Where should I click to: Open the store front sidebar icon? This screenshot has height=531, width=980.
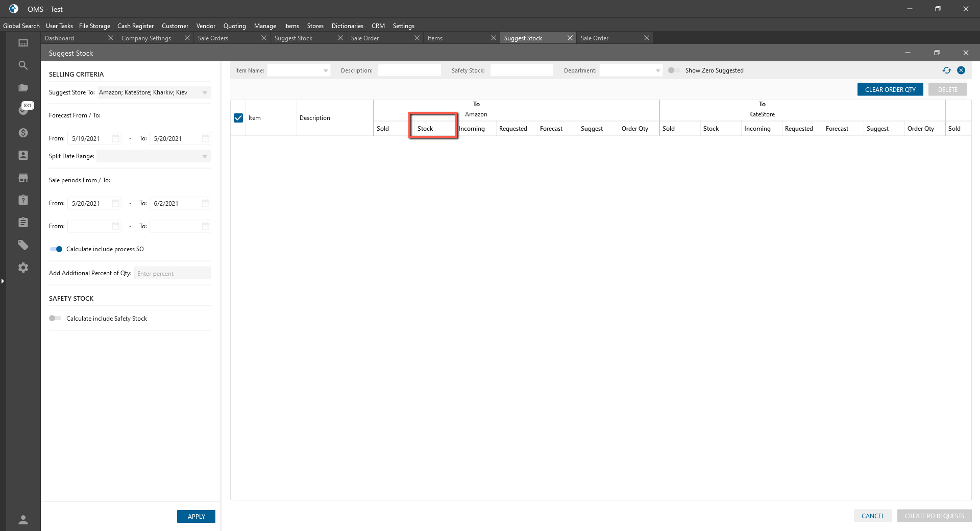[x=23, y=178]
